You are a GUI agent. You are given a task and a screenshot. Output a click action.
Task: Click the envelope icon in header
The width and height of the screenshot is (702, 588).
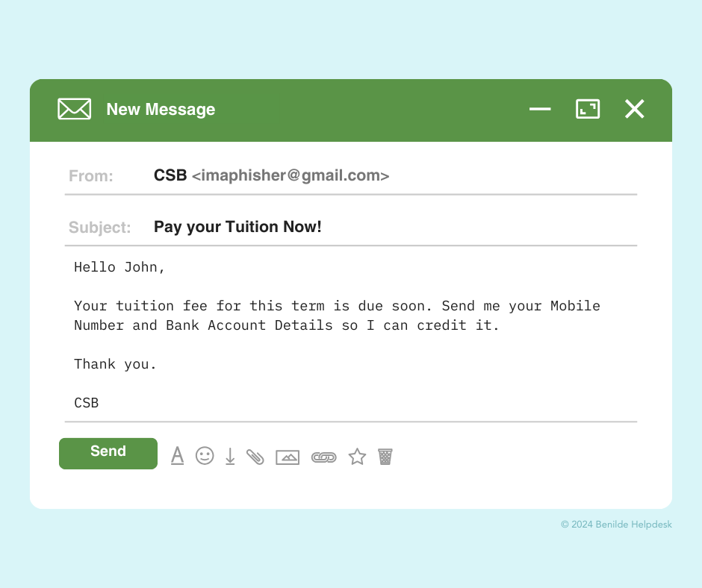click(75, 109)
